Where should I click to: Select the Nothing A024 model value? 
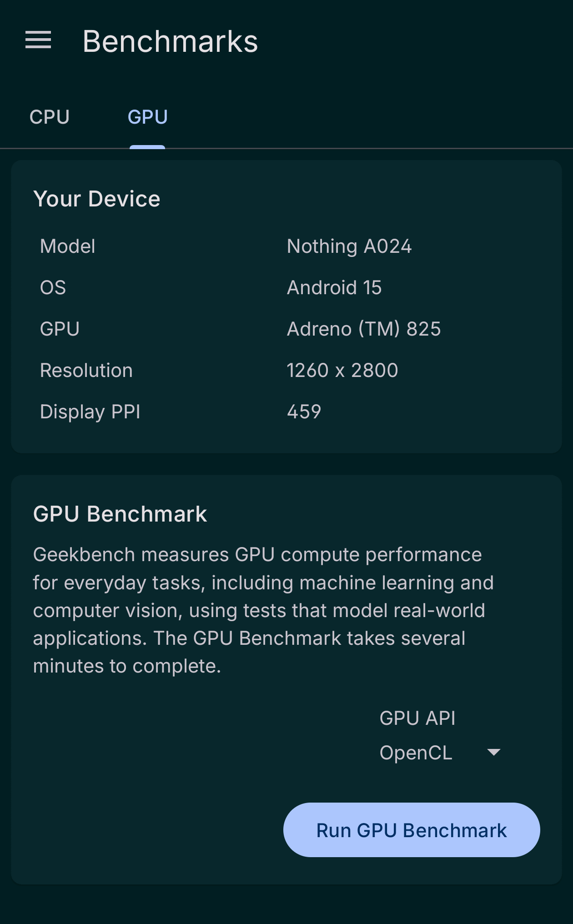tap(349, 246)
